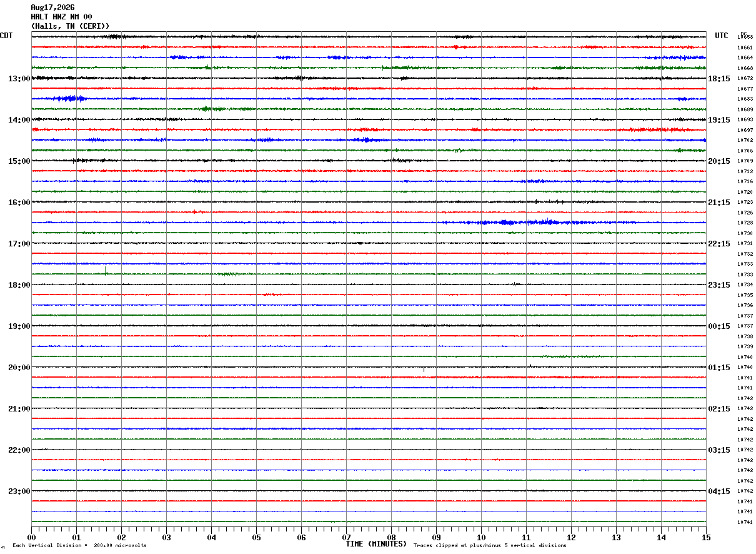Click the minute 07 label on the x-axis

(x=346, y=538)
